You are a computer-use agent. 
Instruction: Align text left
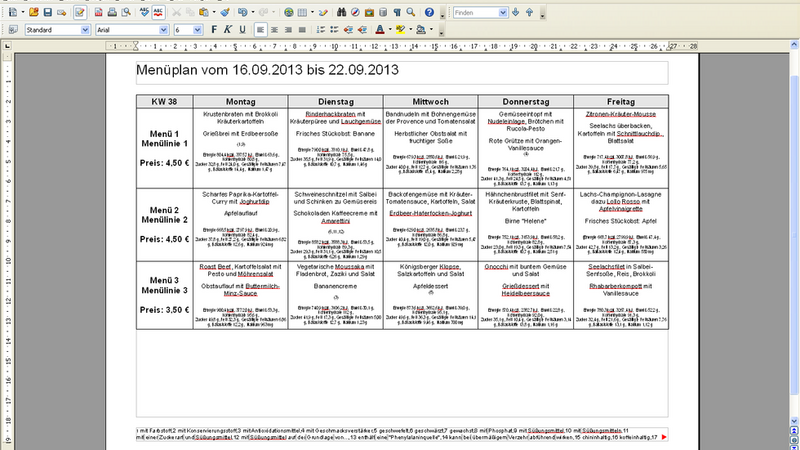[260, 30]
